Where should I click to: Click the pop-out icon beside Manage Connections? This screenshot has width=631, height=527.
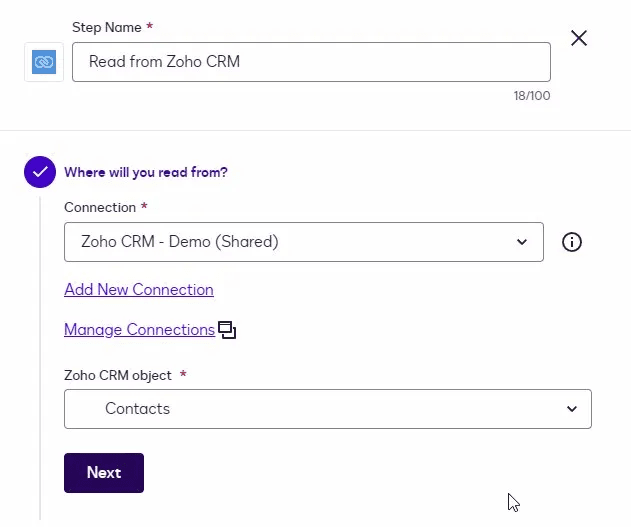(x=227, y=330)
